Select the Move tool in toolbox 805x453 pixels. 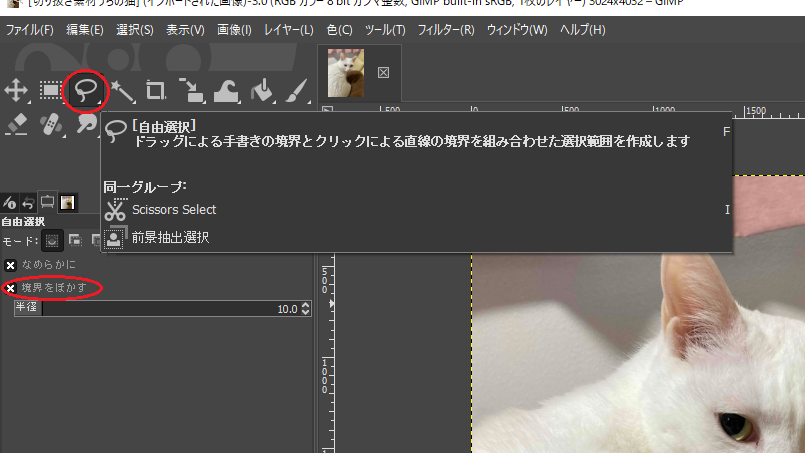coord(17,92)
